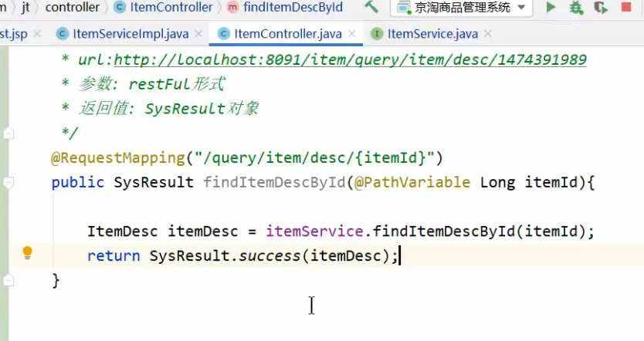Close the ItemService.java tab
The image size is (644, 341).
(x=488, y=34)
